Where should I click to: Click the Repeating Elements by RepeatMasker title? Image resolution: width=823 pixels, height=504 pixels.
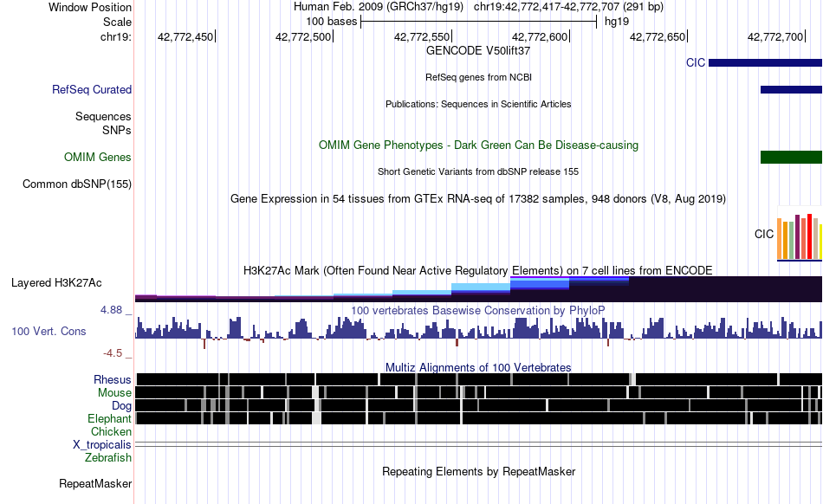(478, 471)
